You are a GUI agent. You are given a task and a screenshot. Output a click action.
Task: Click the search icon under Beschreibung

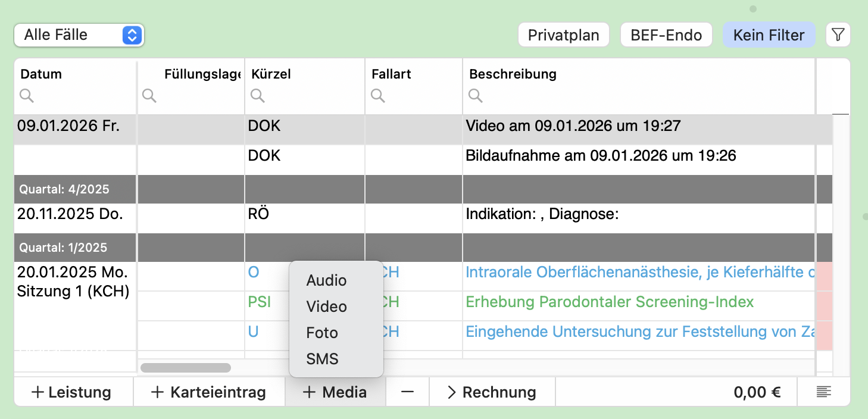(x=475, y=95)
